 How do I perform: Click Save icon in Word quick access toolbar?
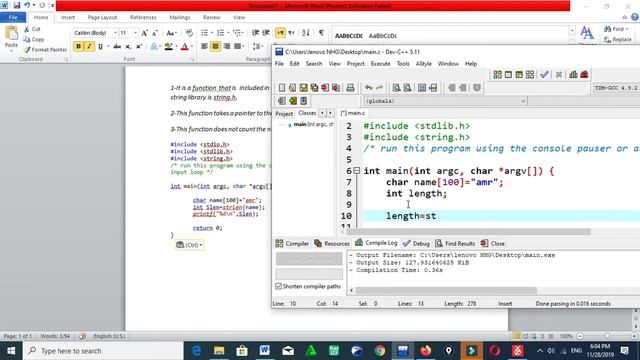[x=17, y=5]
